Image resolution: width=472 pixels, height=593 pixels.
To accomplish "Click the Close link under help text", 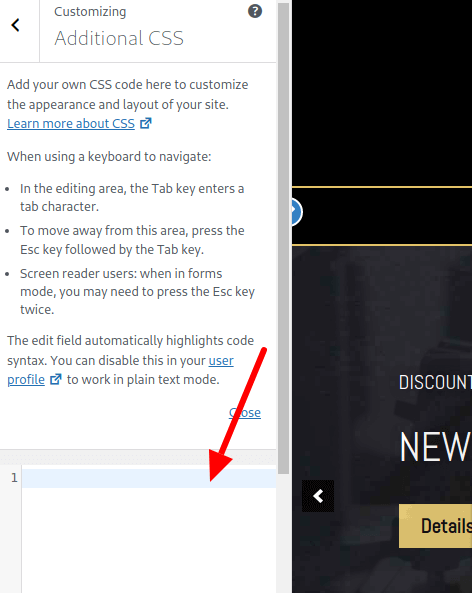I will pyautogui.click(x=245, y=413).
